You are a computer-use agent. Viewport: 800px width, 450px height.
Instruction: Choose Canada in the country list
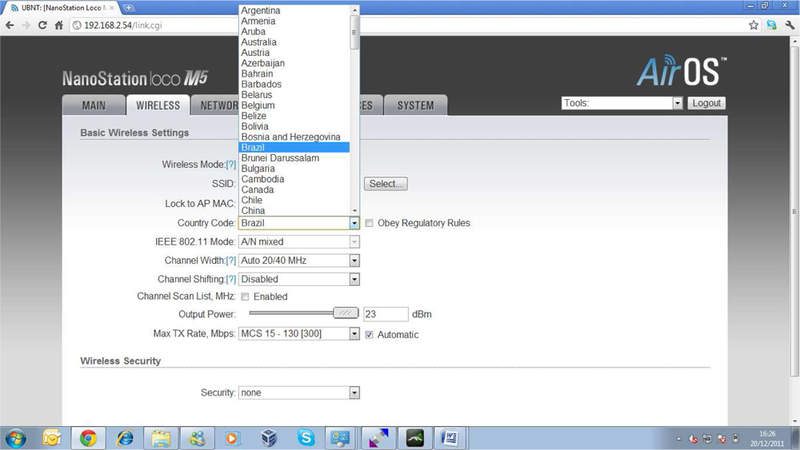294,189
